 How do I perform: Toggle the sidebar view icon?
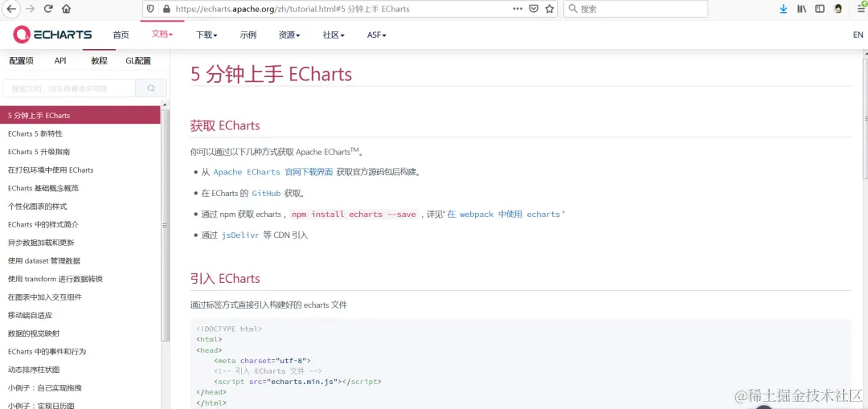click(x=820, y=9)
